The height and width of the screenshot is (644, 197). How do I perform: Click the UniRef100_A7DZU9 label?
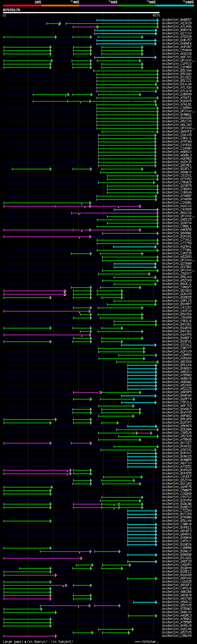177,37
